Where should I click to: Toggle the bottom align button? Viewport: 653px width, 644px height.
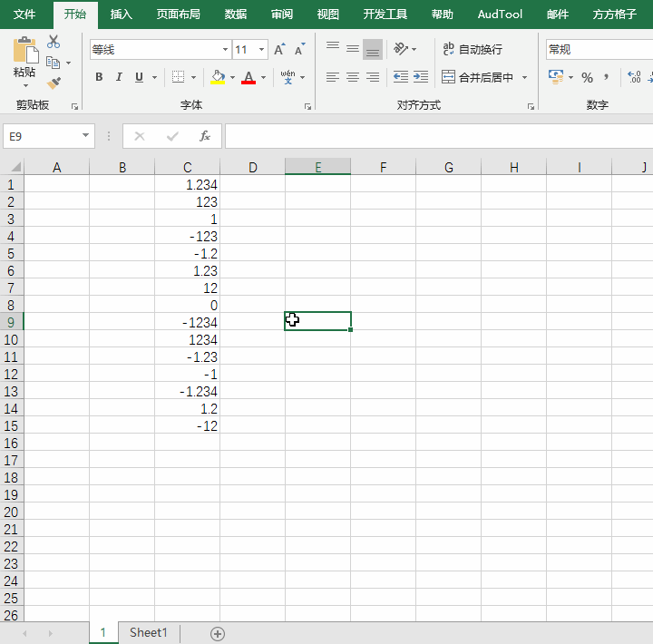click(373, 50)
